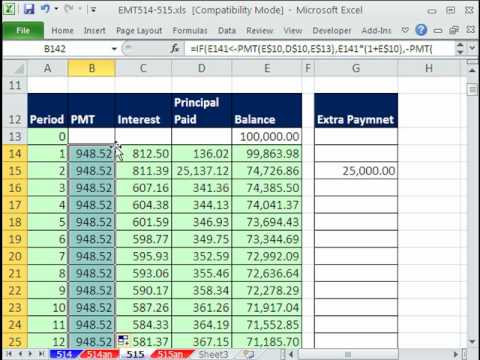Open the Name Box dropdown arrow
This screenshot has height=360, width=480.
point(114,49)
